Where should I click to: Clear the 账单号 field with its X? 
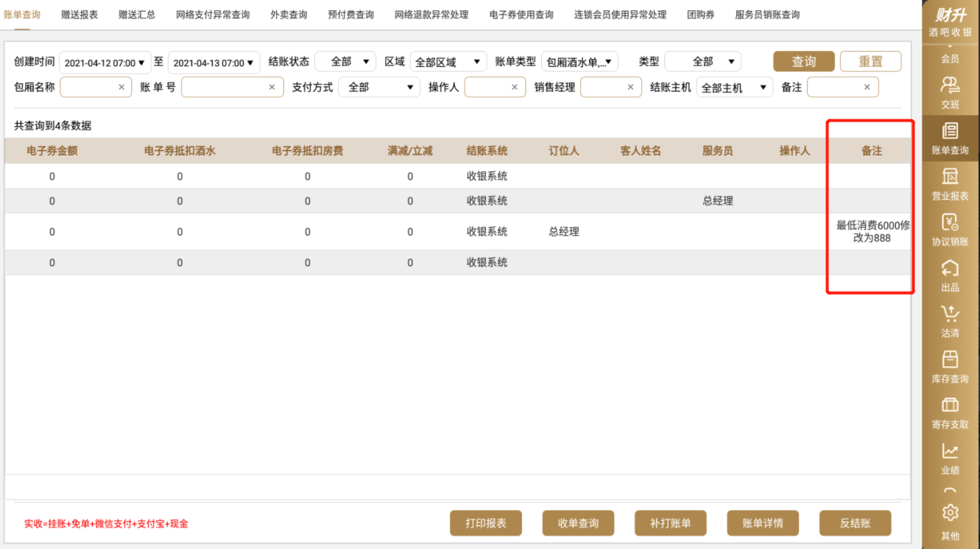(x=272, y=87)
